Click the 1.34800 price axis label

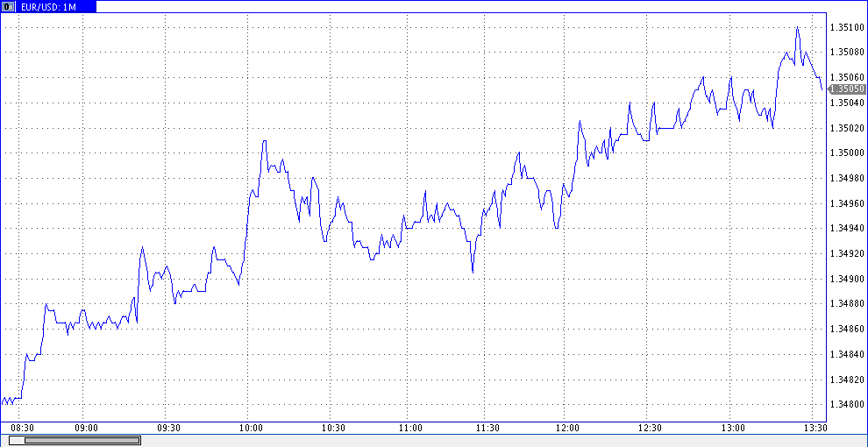848,404
